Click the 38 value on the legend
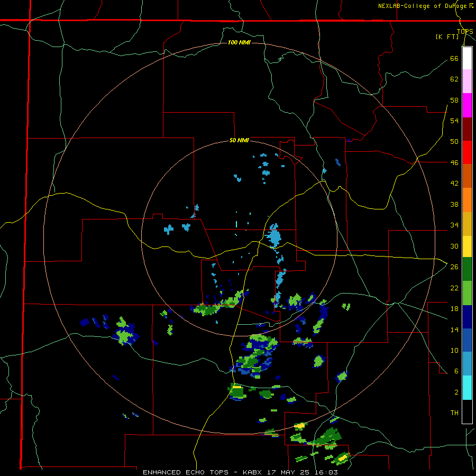Screen dimensions: 476x476 454,204
